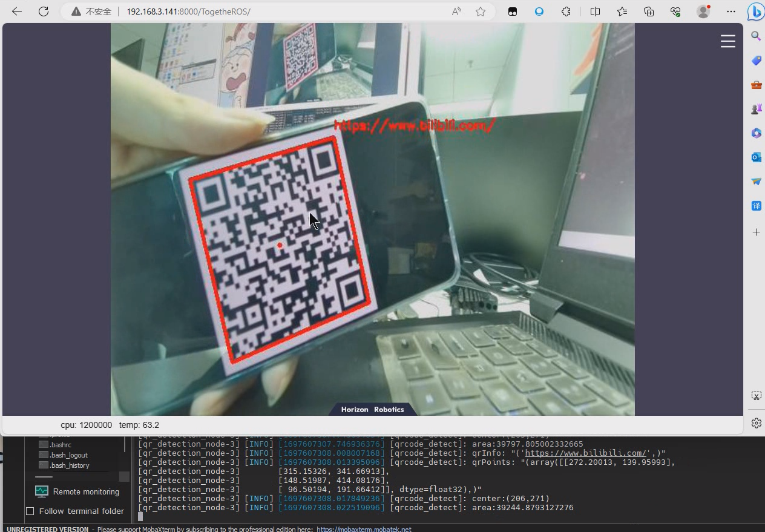Open the Settings and more ellipsis menu
Image resolution: width=765 pixels, height=532 pixels.
click(x=731, y=11)
